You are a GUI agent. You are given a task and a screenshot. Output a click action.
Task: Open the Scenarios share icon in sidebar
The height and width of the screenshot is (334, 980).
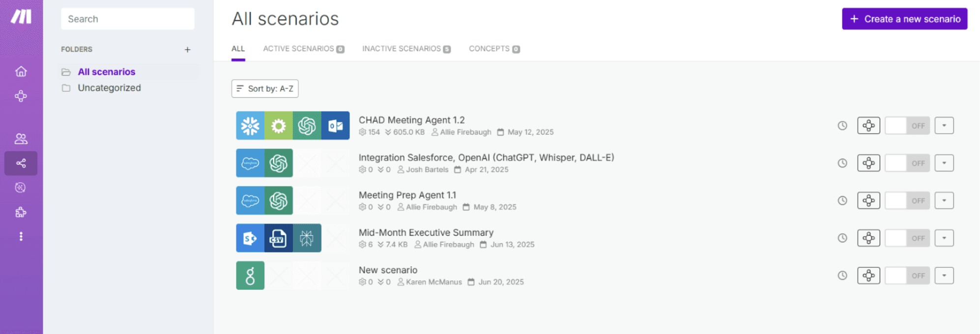pyautogui.click(x=21, y=163)
